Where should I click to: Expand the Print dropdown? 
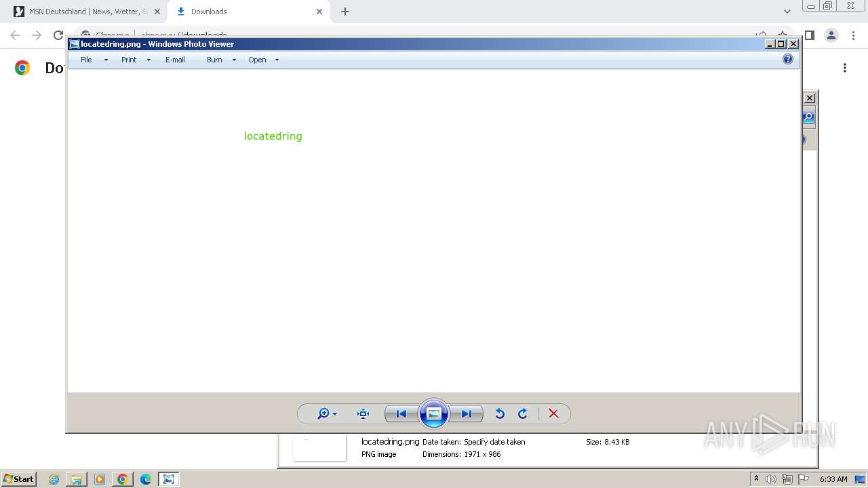pyautogui.click(x=148, y=60)
